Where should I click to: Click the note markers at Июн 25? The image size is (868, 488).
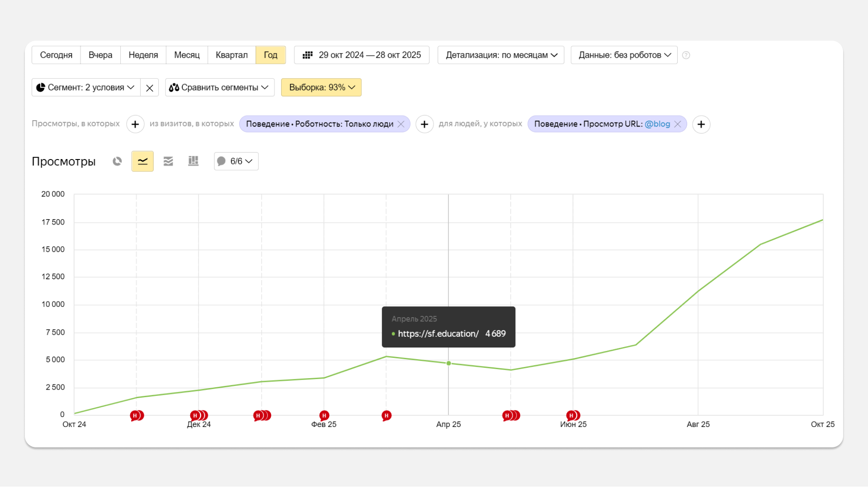point(573,416)
